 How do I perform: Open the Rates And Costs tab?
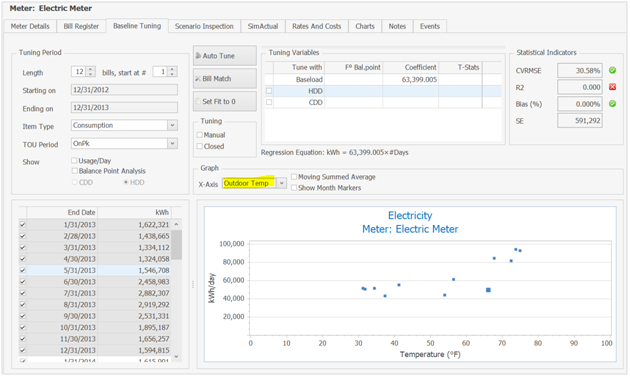tap(317, 26)
